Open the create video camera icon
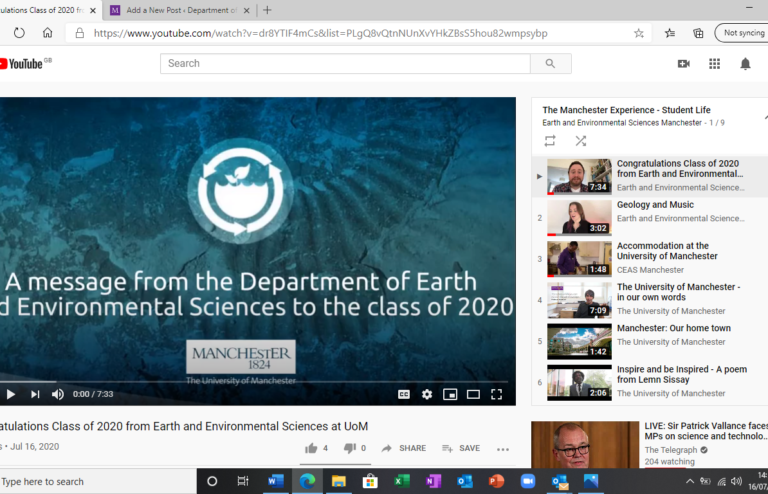The height and width of the screenshot is (494, 768). point(684,64)
